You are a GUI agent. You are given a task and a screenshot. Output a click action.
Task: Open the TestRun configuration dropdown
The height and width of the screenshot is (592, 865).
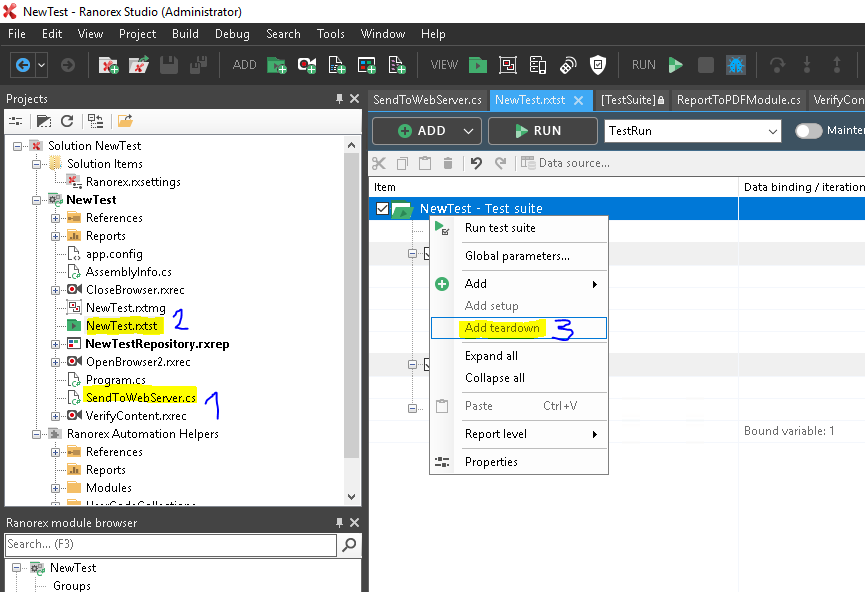pos(772,131)
